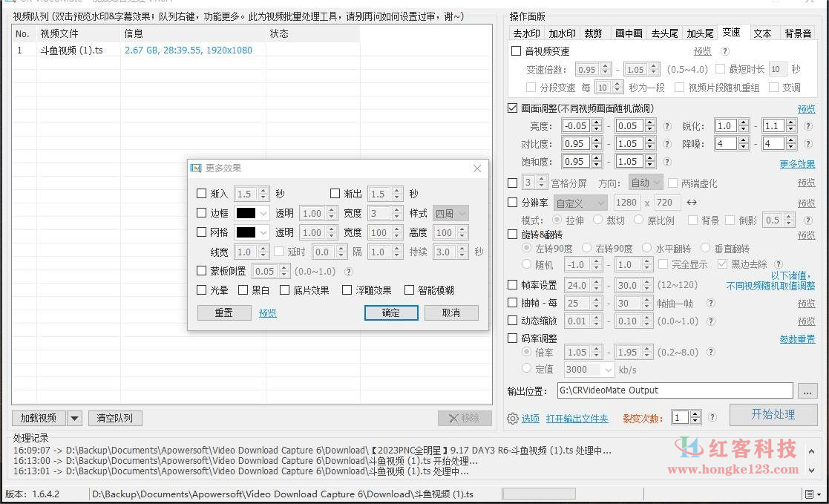Screen dimensions: 829x504
Task: Switch to the 去头尾 tab
Action: point(664,33)
